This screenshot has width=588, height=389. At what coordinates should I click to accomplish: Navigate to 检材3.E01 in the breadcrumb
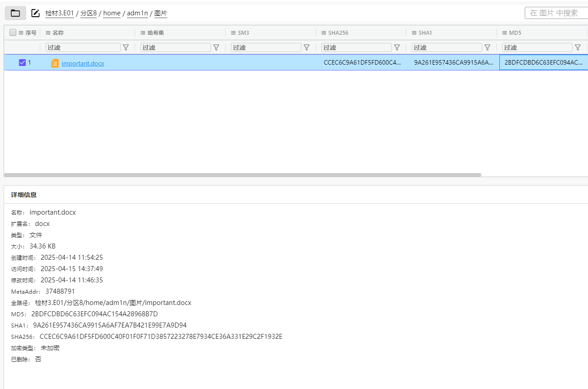[59, 14]
